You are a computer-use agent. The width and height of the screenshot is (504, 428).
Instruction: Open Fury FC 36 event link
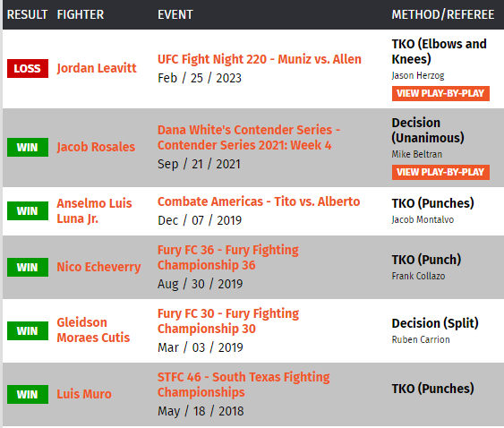coord(228,257)
